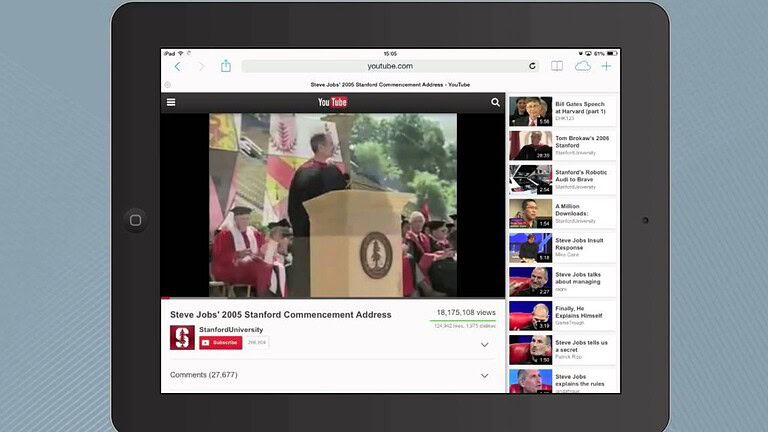Tap the 15:05 clock in status bar

pos(390,53)
